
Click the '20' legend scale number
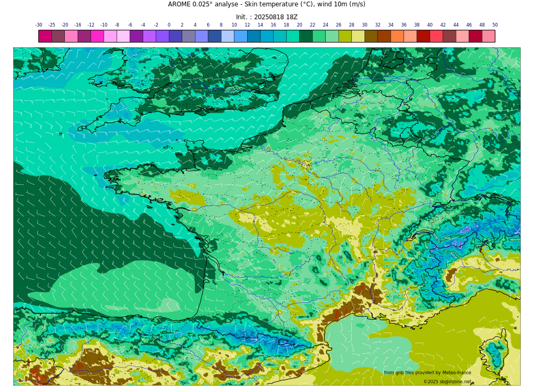coord(299,25)
